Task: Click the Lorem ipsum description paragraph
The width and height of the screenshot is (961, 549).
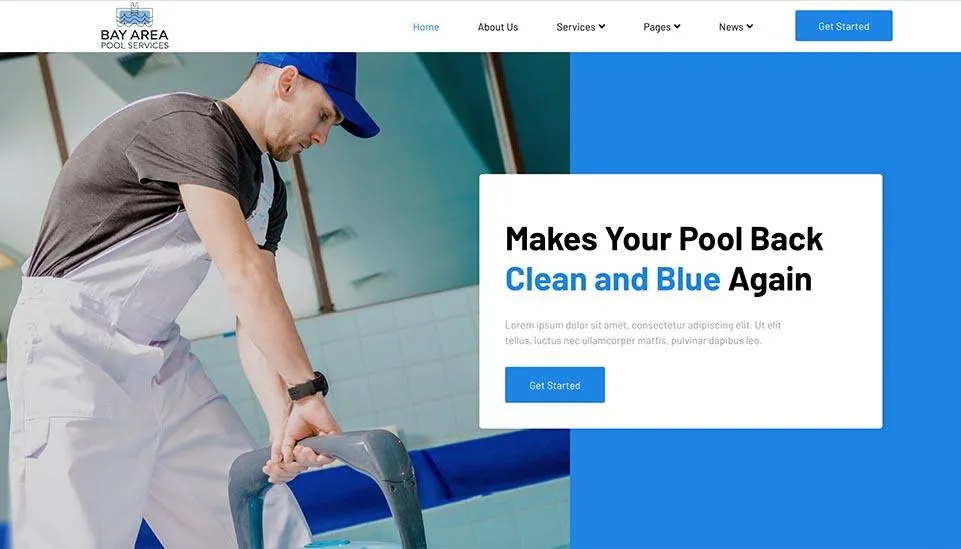Action: 643,333
